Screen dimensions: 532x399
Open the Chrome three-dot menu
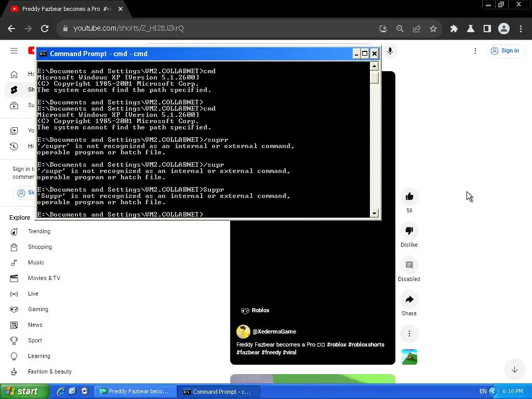(521, 29)
